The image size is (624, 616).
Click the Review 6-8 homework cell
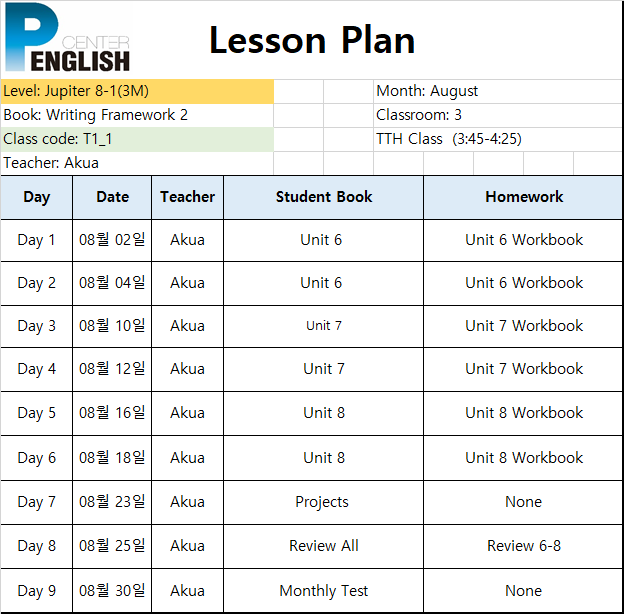click(523, 546)
